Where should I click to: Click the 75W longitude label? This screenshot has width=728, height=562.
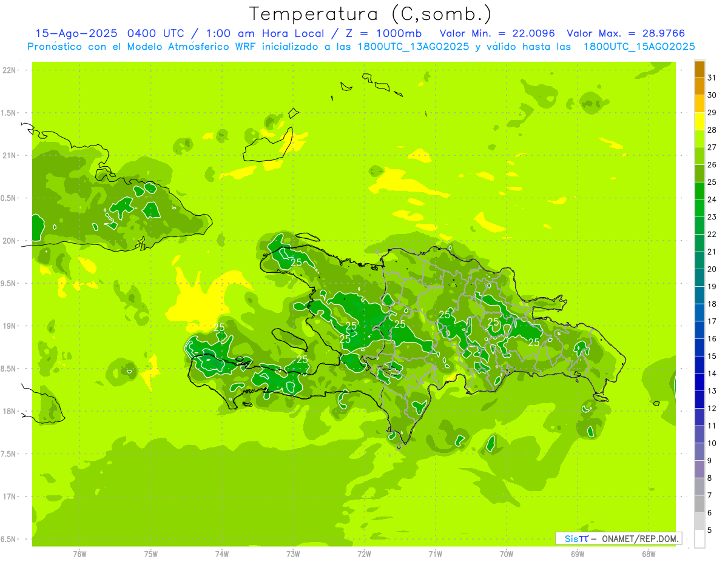(x=151, y=554)
